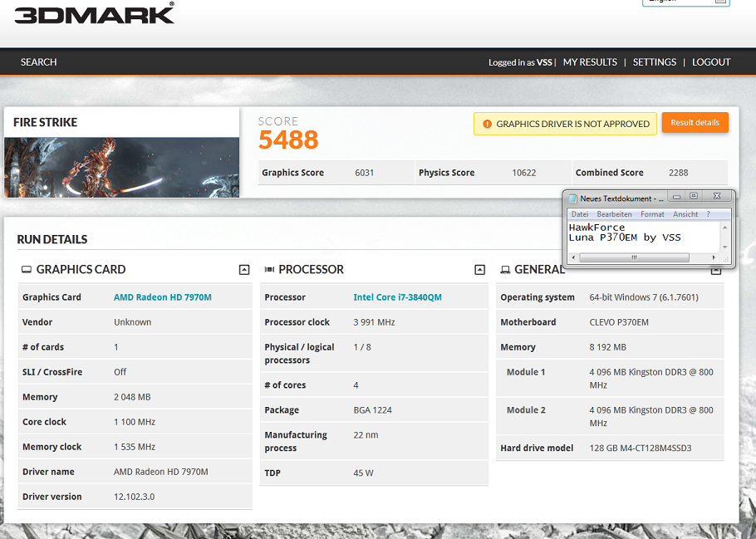756x539 pixels.
Task: Collapse the Processor section
Action: click(479, 269)
